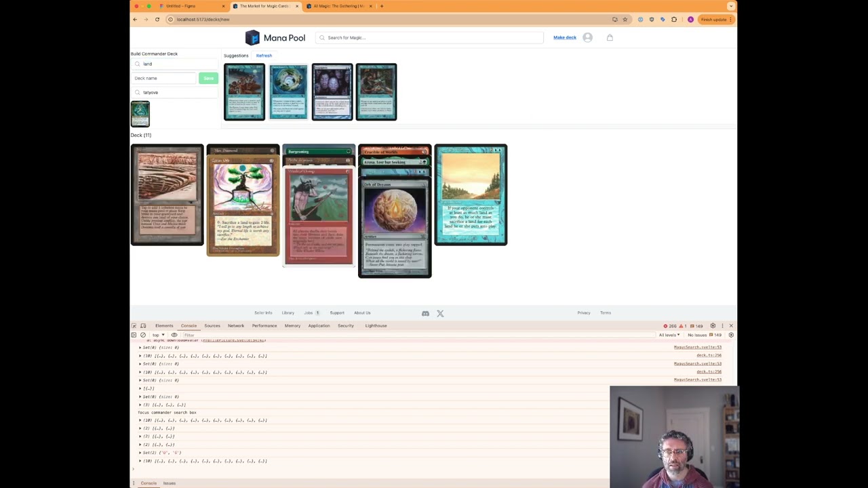This screenshot has height=488, width=868.
Task: Open console settings gear at right
Action: click(731, 335)
